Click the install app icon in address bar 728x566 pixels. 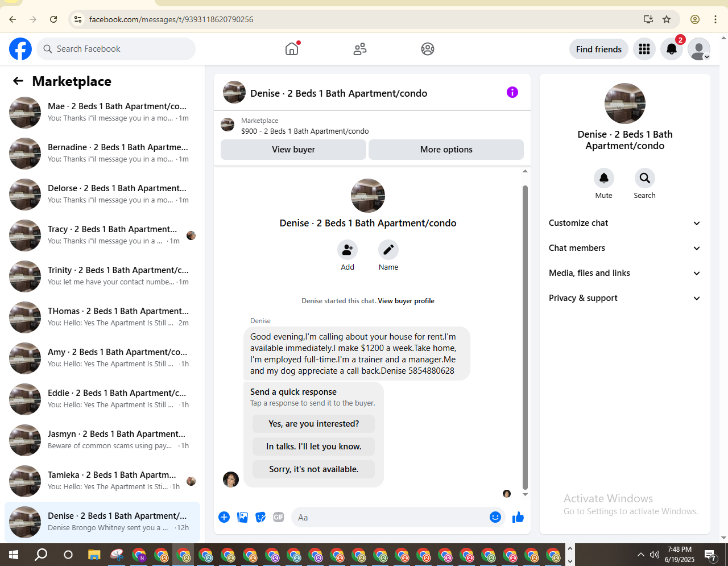pos(648,19)
